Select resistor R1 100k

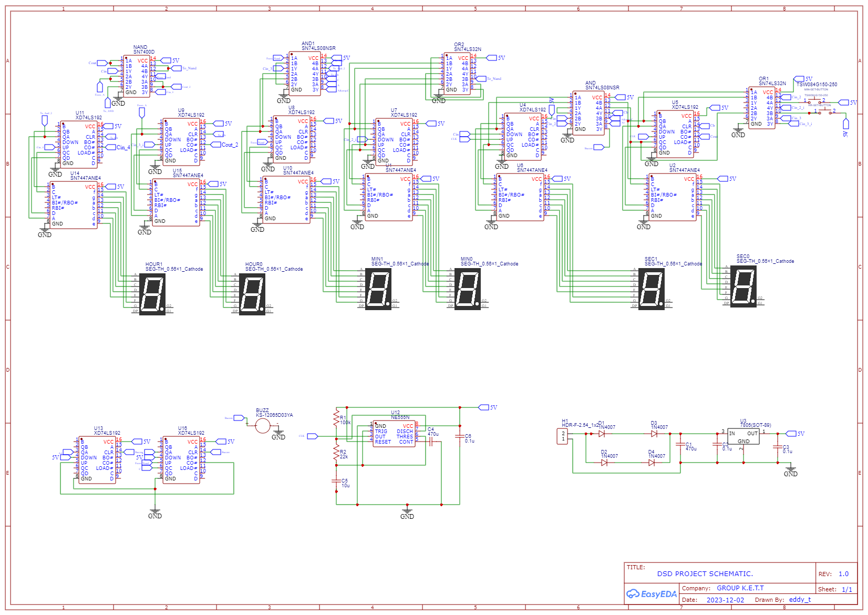point(336,419)
